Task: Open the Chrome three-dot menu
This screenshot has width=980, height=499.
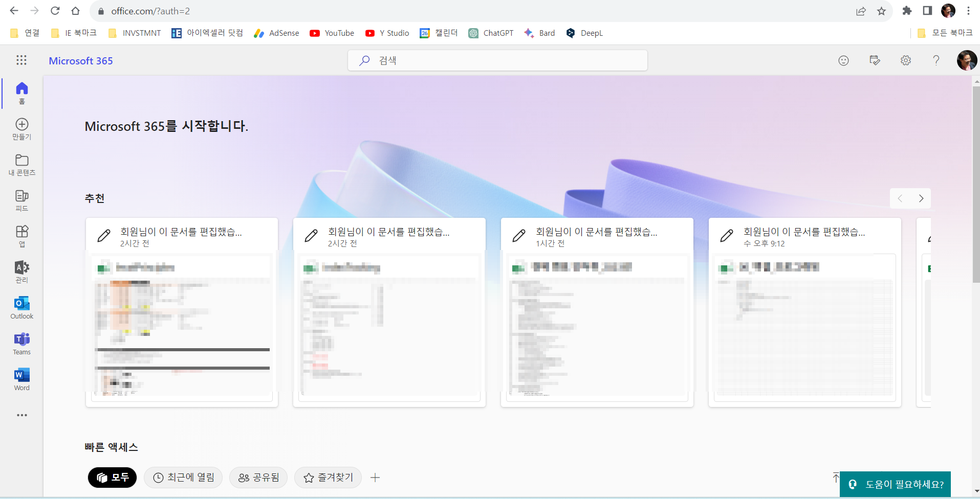Action: [968, 11]
